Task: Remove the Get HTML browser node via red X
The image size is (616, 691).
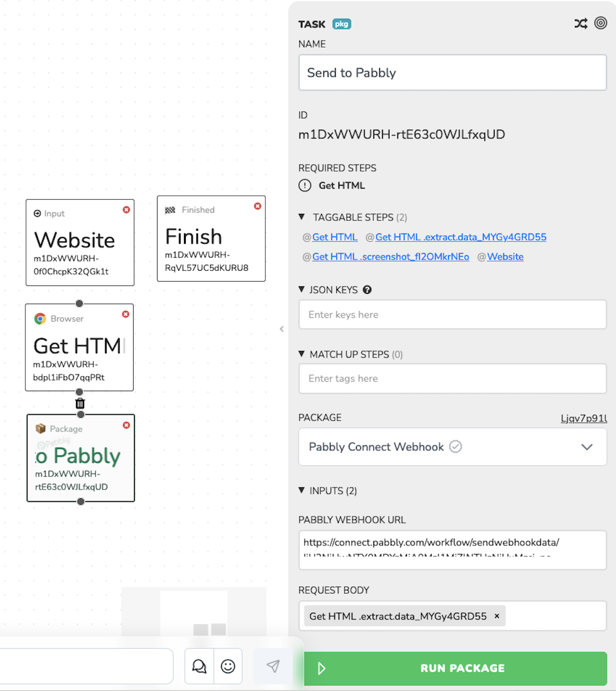Action: click(x=125, y=314)
